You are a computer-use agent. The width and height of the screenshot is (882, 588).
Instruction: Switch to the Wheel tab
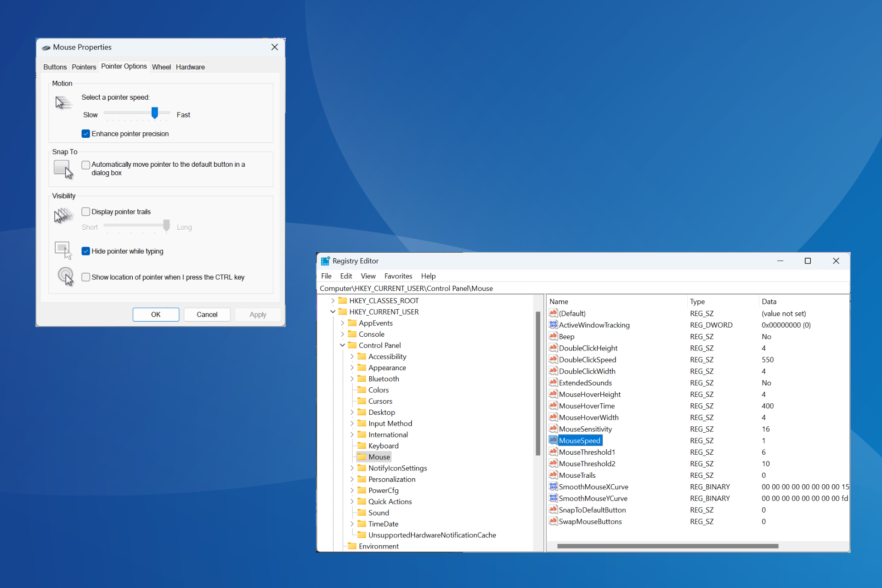click(161, 67)
